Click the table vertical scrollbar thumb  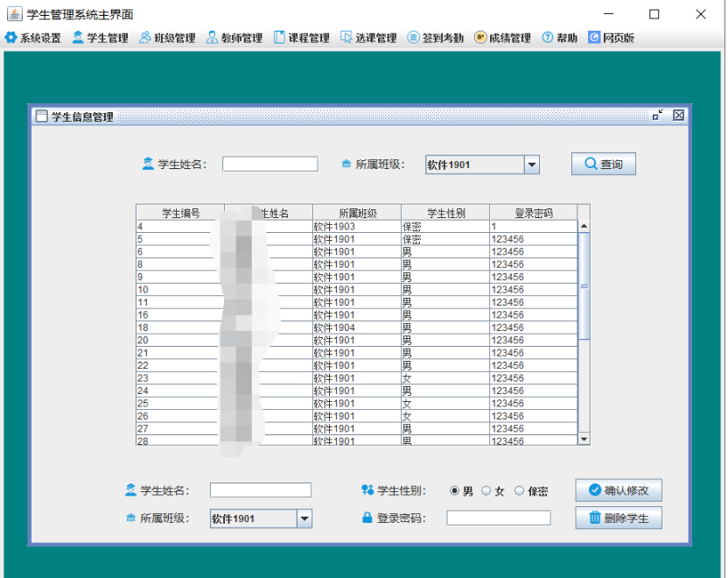coord(584,285)
